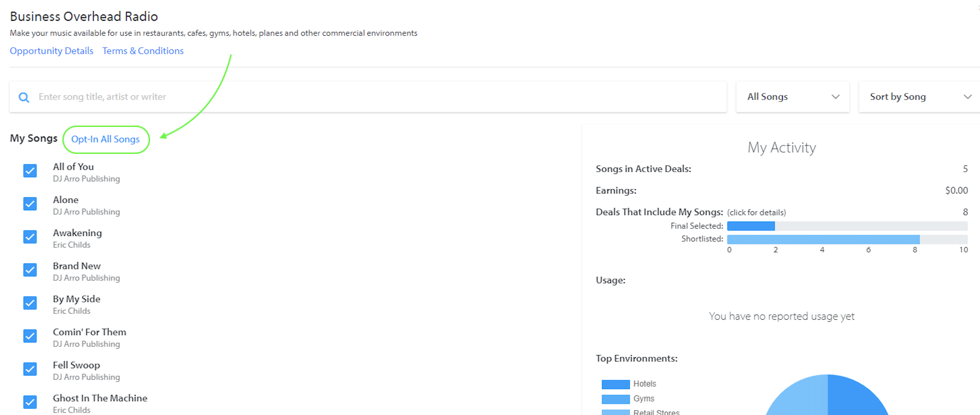Toggle the Ghost In The Machine checkbox
The image size is (980, 415).
30,402
